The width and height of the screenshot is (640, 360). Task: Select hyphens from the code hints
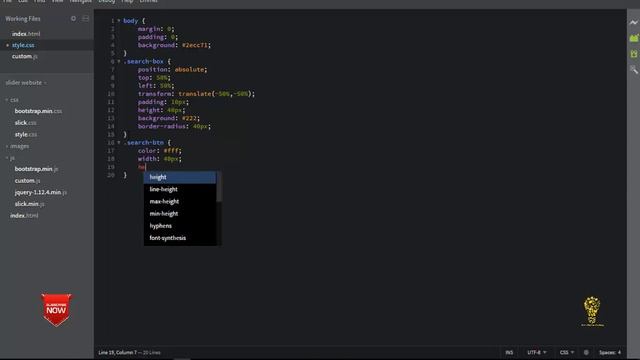180,226
